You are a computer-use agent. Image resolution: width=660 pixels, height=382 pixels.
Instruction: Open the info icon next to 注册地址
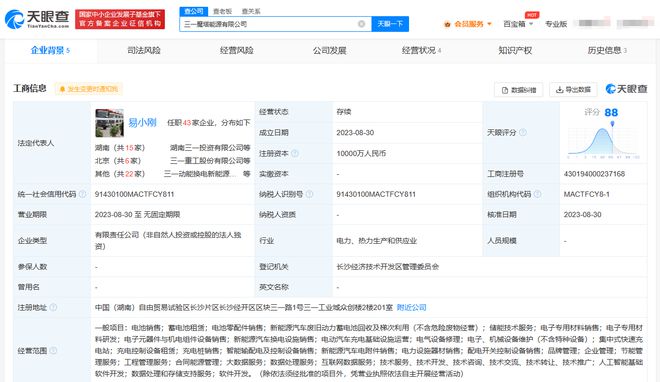[53, 308]
